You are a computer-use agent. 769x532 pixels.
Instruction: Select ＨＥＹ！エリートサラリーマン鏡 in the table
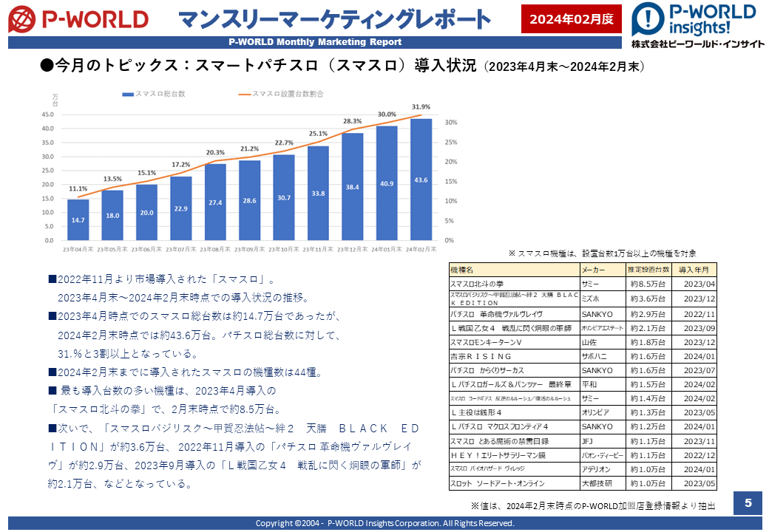tap(498, 455)
